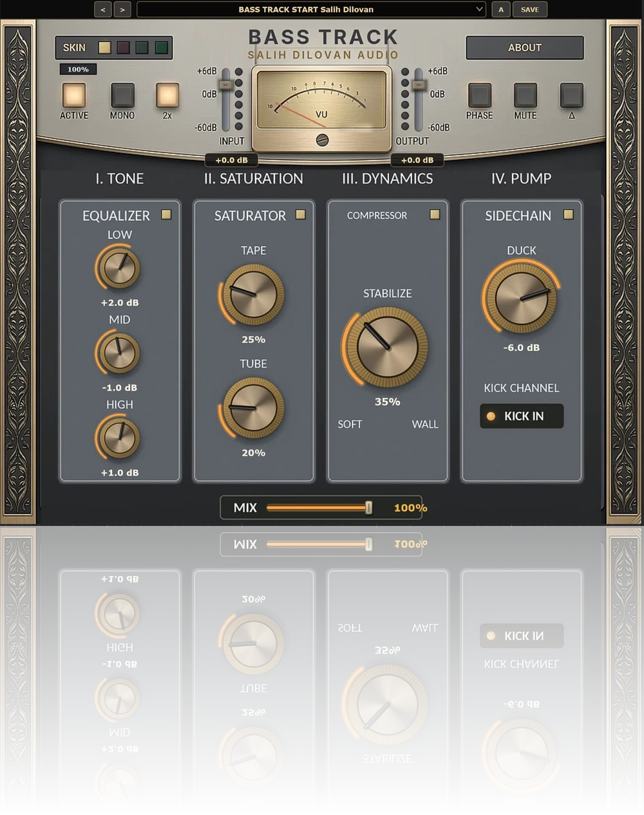Click the 20% TUBE value
The width and height of the screenshot is (644, 815).
(x=253, y=453)
